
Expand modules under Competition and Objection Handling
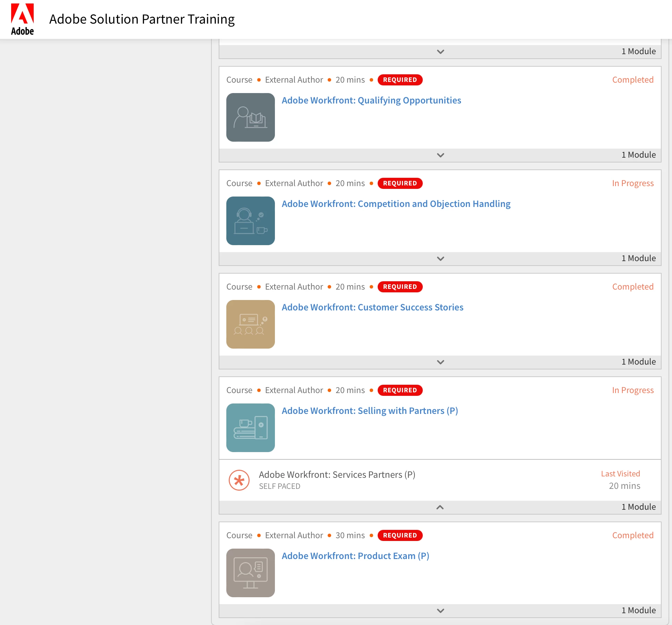pyautogui.click(x=440, y=259)
